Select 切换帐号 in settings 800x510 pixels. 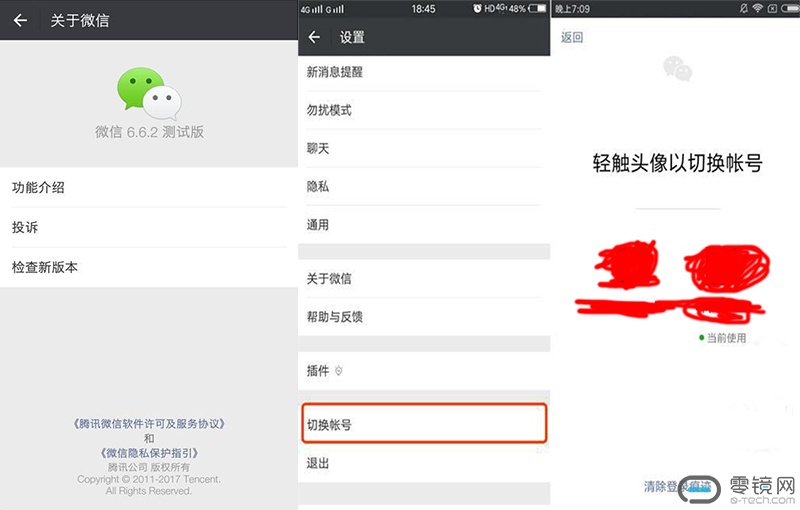(424, 424)
